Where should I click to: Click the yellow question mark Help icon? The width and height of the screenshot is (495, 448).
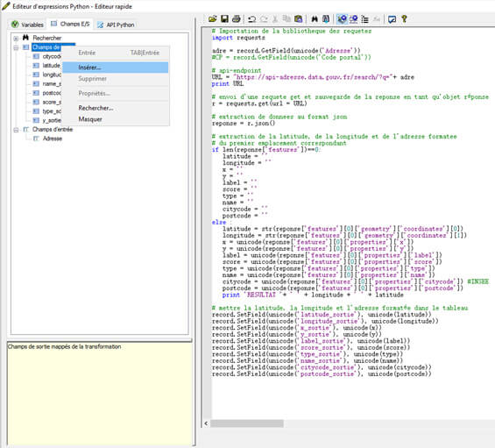404,19
